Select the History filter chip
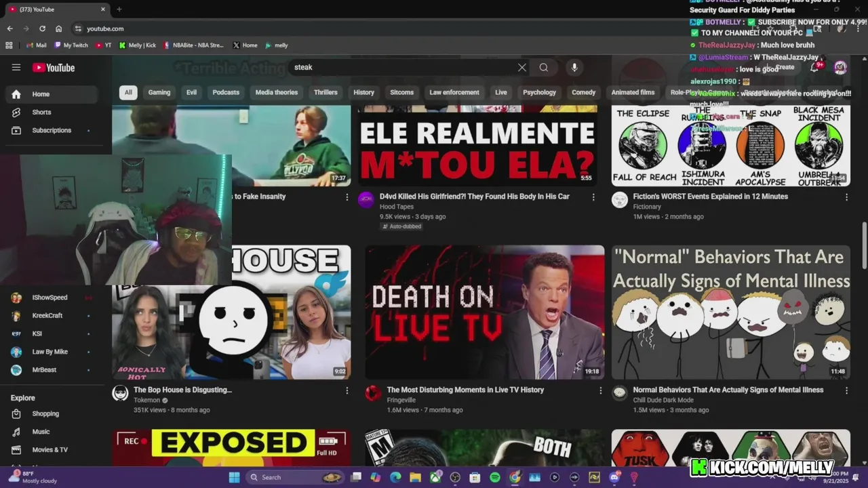 [363, 92]
